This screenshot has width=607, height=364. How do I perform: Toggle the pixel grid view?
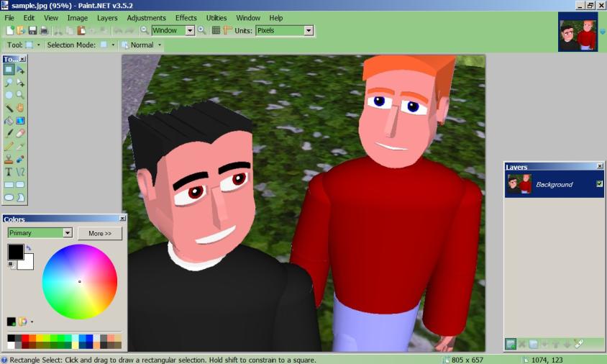(216, 30)
